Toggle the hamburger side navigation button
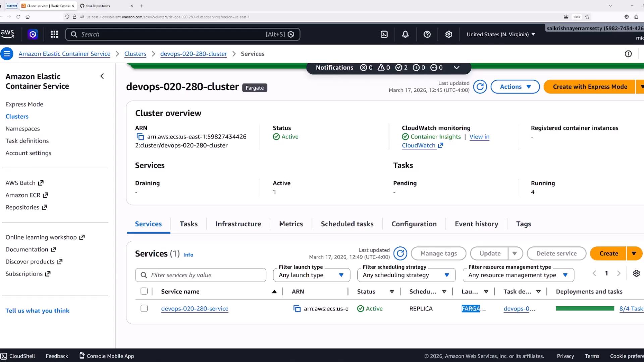Image resolution: width=644 pixels, height=362 pixels. [7, 54]
